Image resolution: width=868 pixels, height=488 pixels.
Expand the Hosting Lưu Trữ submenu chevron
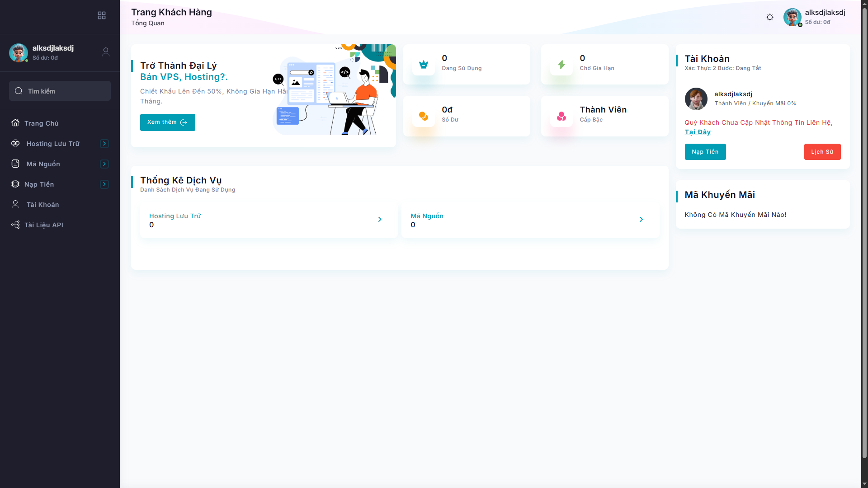tap(104, 144)
